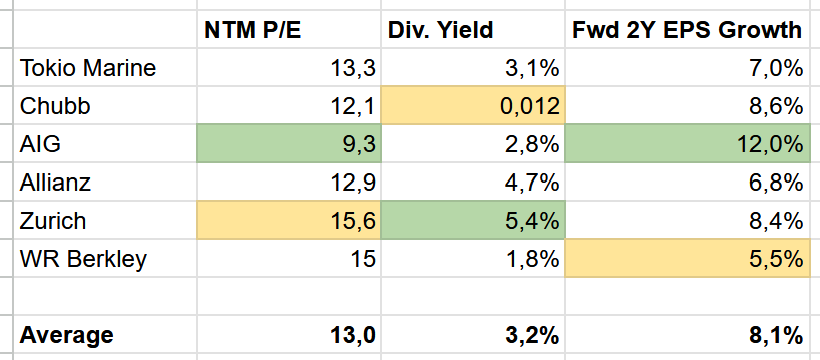
Task: Select the green AIG 9,3 P/E cell
Action: 289,143
